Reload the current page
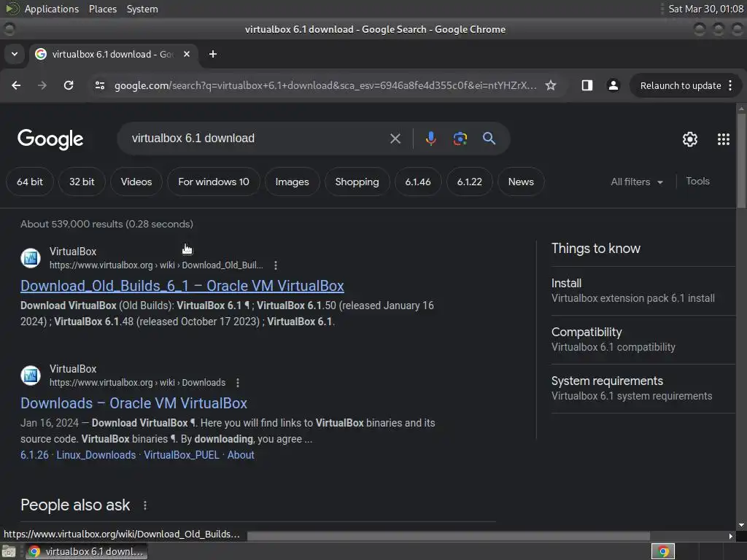This screenshot has width=747, height=560. [x=69, y=85]
